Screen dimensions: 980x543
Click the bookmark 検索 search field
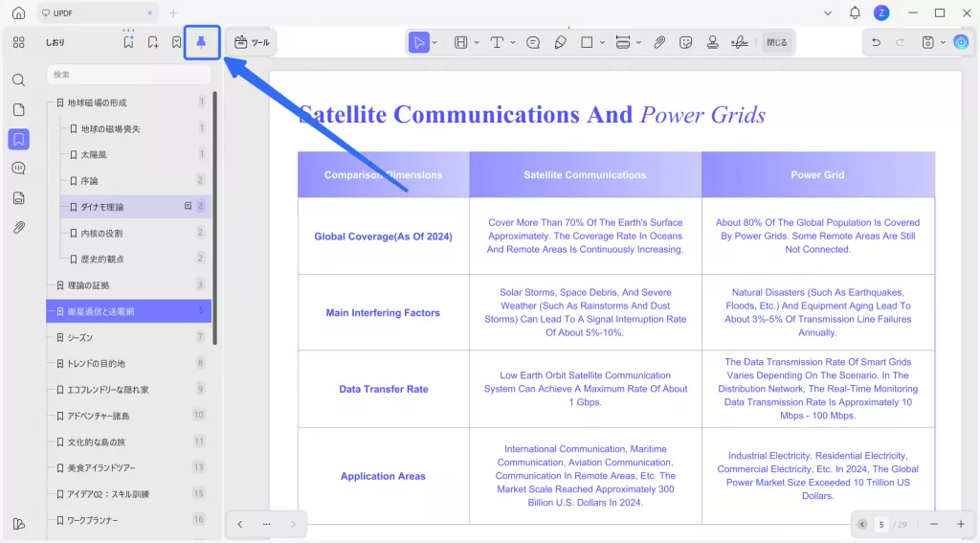coord(129,75)
